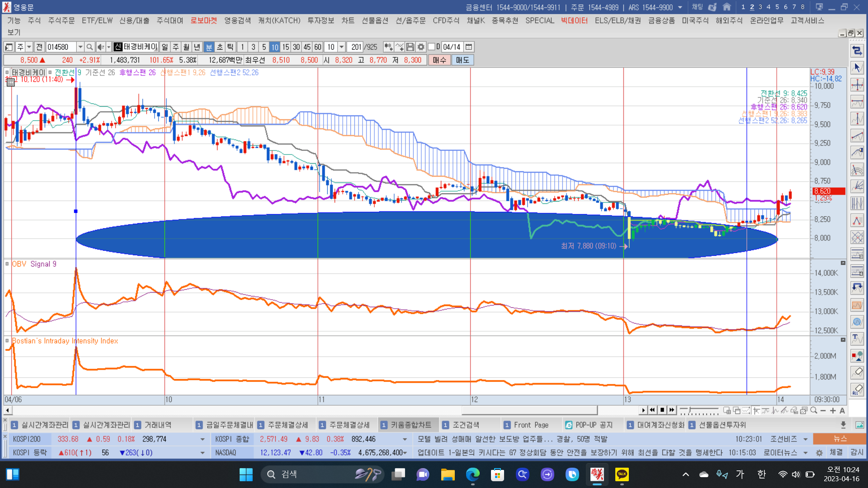The image size is (868, 488).
Task: Click the calendar date picker icon
Action: click(x=469, y=47)
